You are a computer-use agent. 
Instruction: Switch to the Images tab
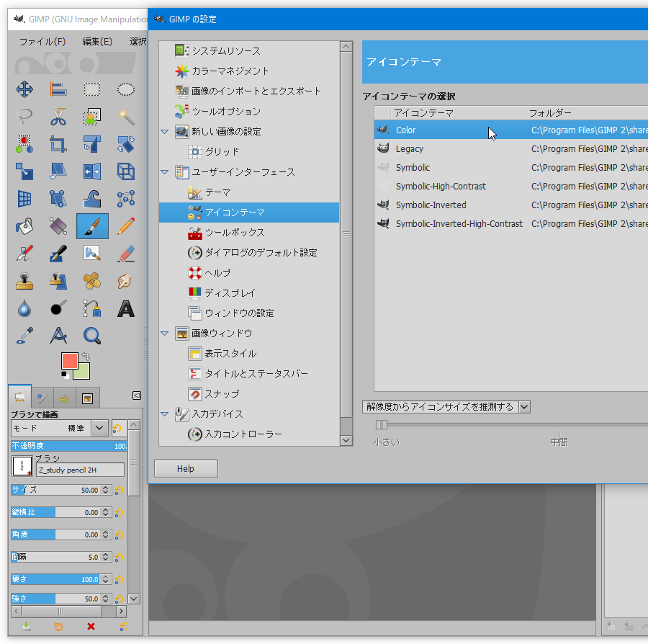coord(87,398)
